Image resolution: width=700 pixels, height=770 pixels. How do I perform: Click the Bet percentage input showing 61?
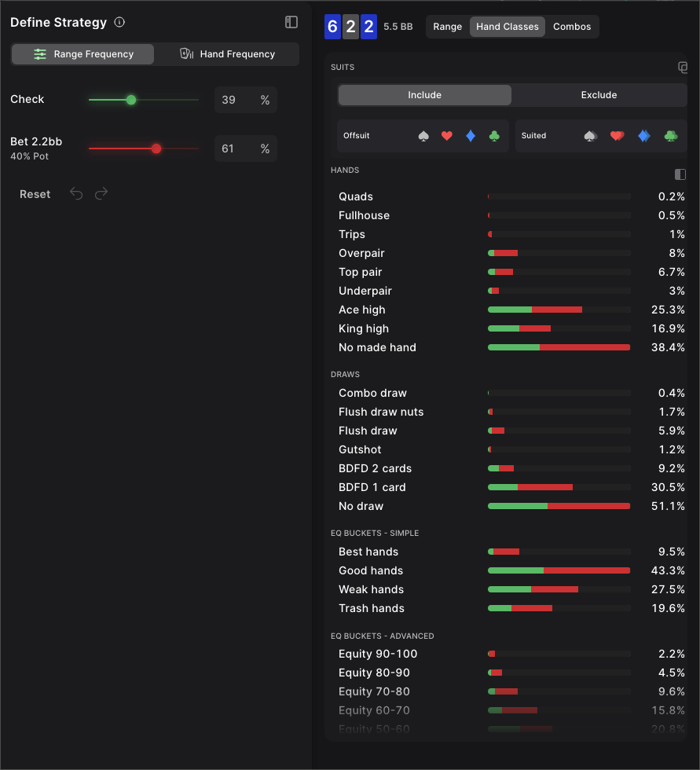(x=244, y=148)
